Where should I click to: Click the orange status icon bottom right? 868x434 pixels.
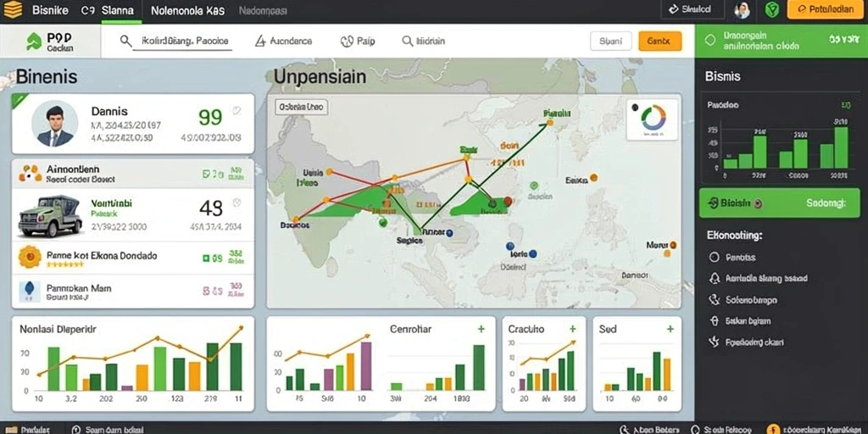[773, 429]
